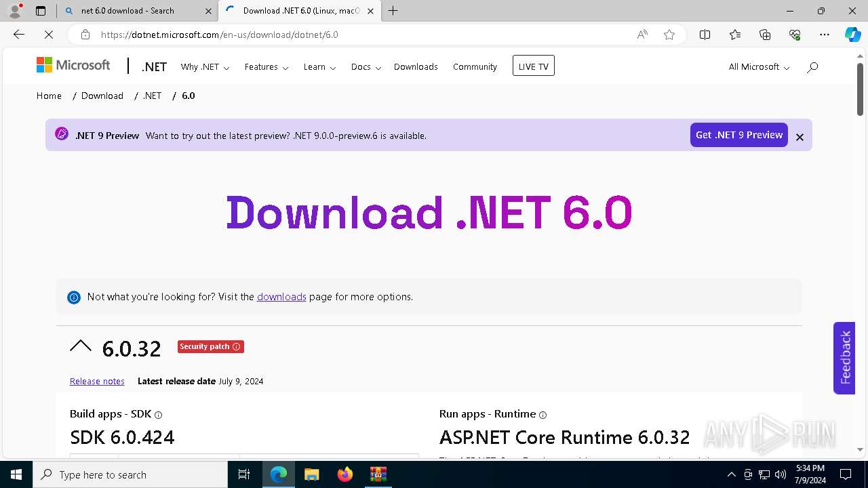Open Windows Start menu

[x=16, y=474]
